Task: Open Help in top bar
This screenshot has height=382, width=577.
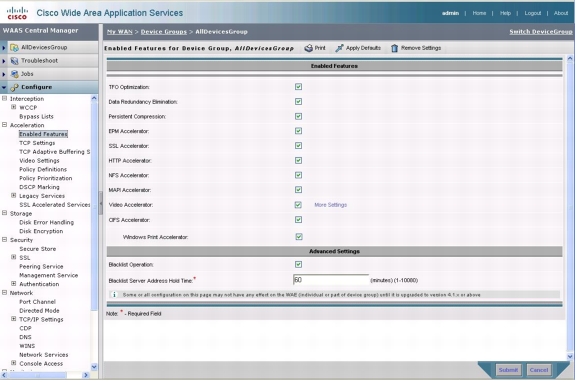Action: point(505,13)
